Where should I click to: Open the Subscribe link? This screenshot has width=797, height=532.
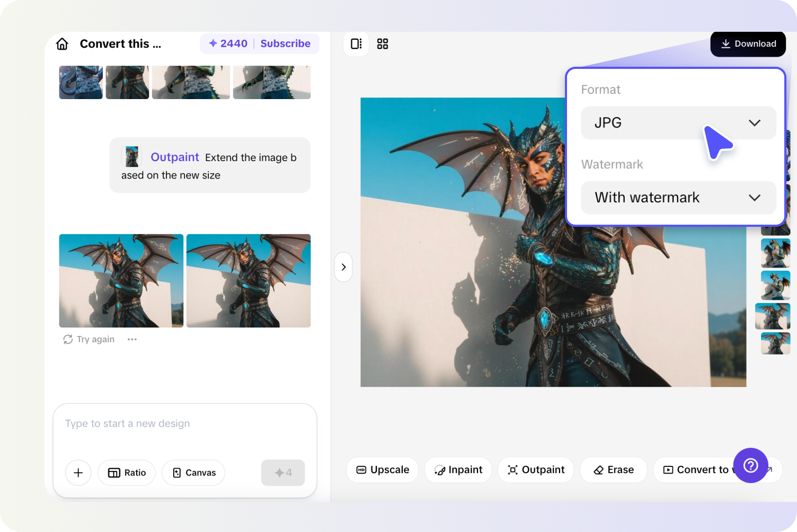[x=286, y=43]
